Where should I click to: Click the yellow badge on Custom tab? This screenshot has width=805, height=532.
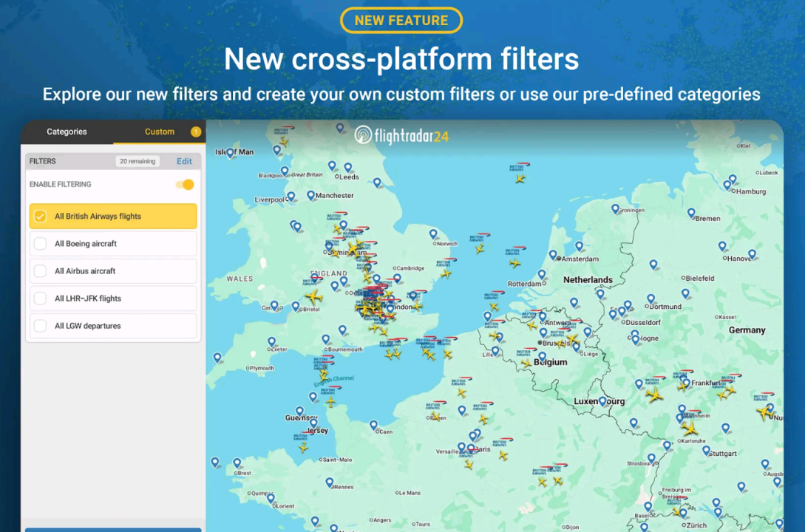[196, 132]
